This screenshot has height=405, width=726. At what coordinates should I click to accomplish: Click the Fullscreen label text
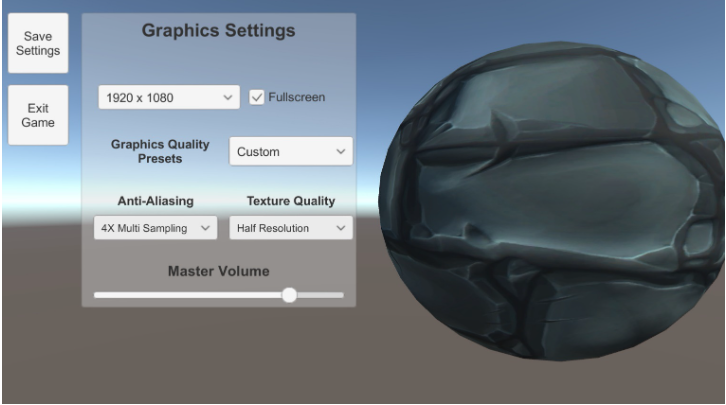[296, 97]
